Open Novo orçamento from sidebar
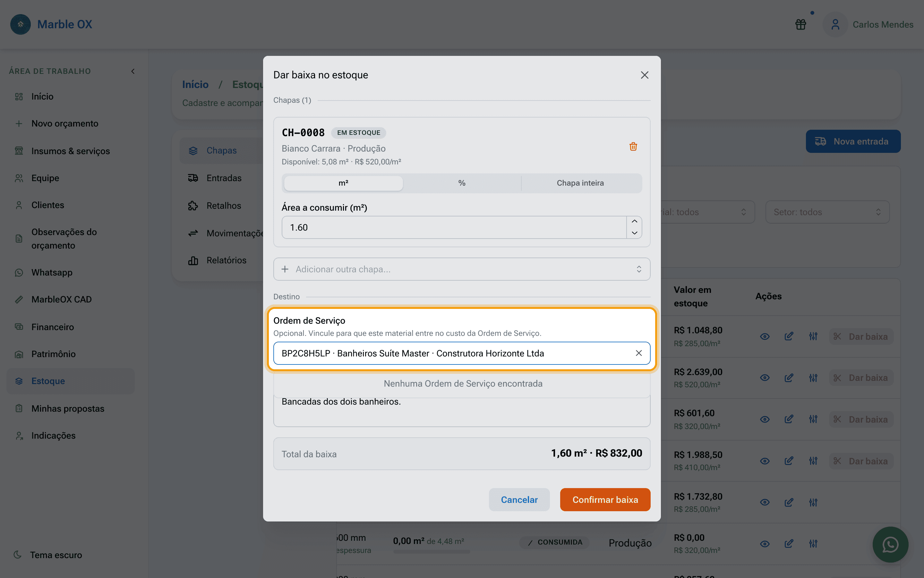924x578 pixels. pyautogui.click(x=71, y=124)
